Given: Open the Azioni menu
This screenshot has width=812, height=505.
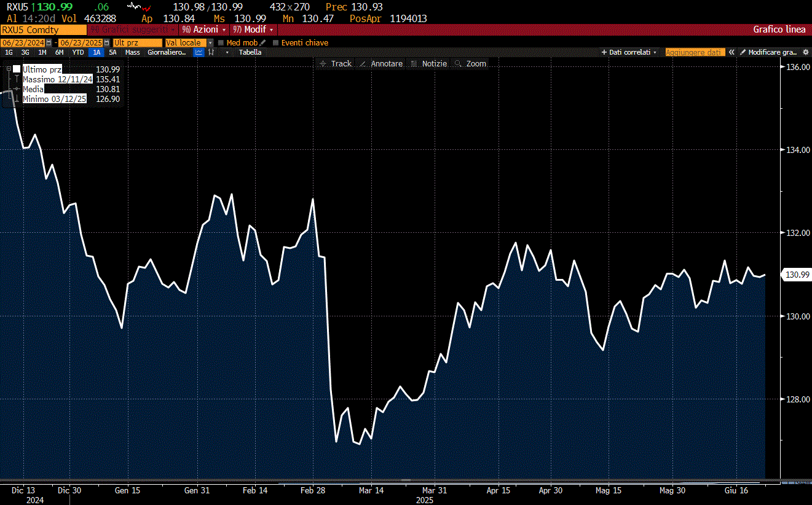Looking at the screenshot, I should (205, 29).
